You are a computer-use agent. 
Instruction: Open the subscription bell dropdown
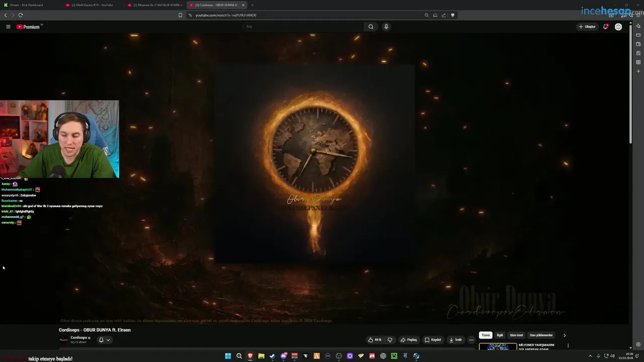[x=104, y=340]
